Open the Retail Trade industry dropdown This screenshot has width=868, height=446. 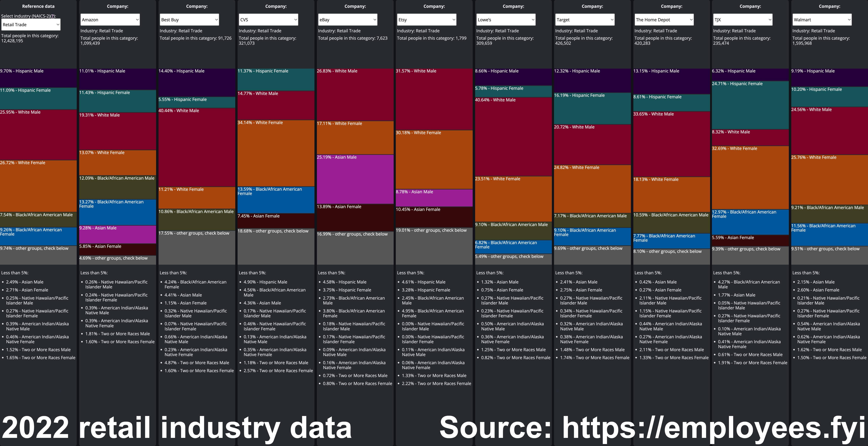31,25
